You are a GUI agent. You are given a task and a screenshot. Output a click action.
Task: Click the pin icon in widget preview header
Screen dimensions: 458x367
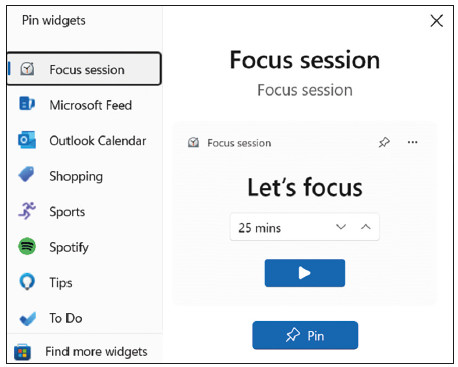coord(384,143)
